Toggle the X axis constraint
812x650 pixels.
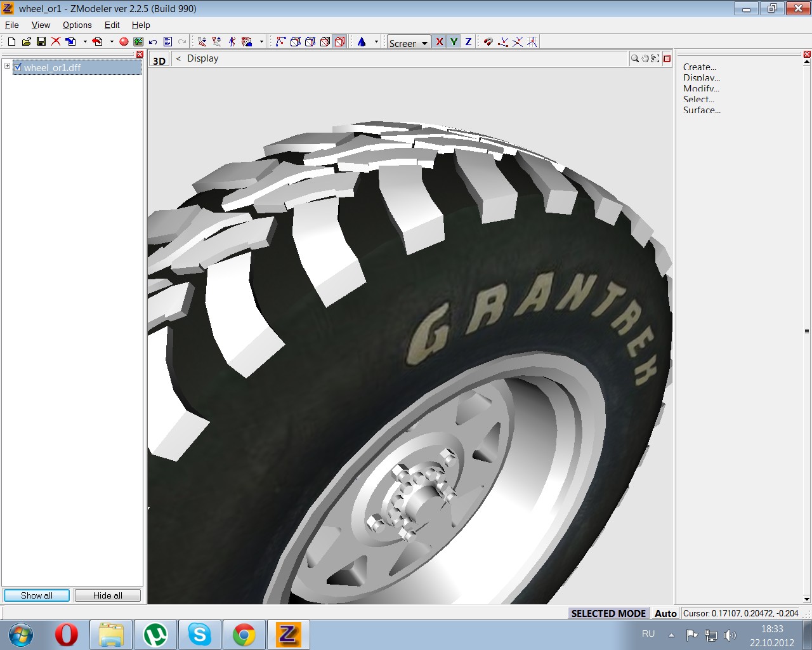(439, 42)
